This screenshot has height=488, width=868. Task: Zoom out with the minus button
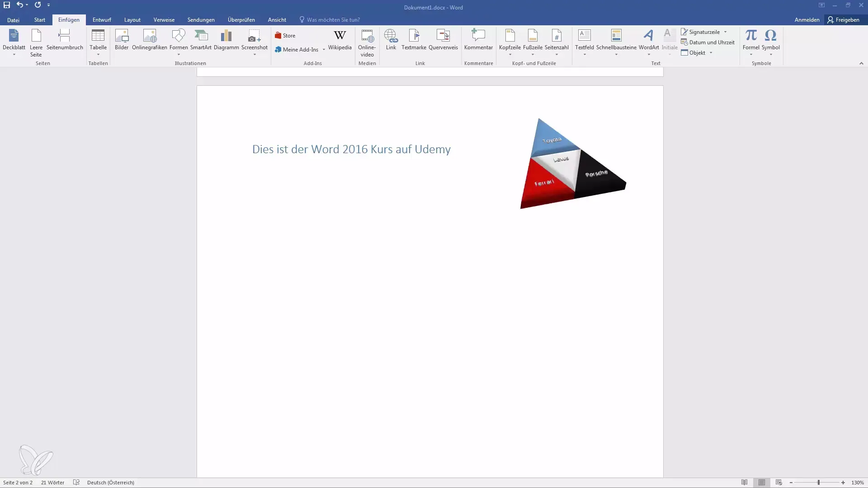(x=791, y=483)
